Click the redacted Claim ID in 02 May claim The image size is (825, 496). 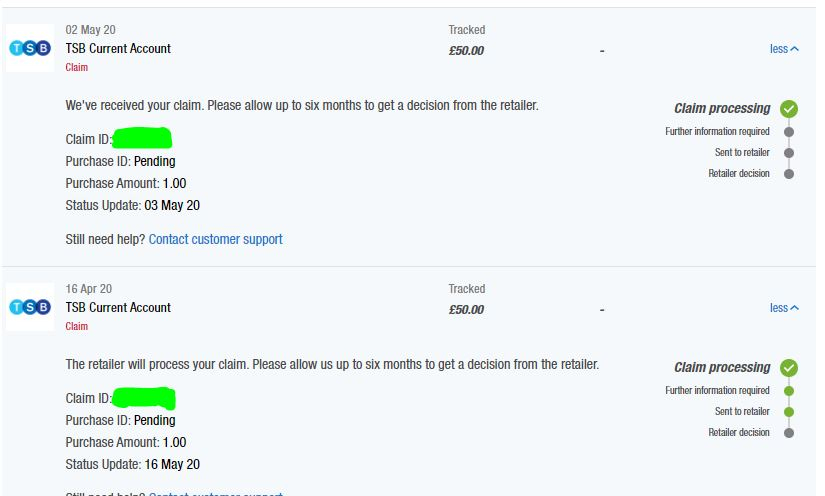(142, 139)
